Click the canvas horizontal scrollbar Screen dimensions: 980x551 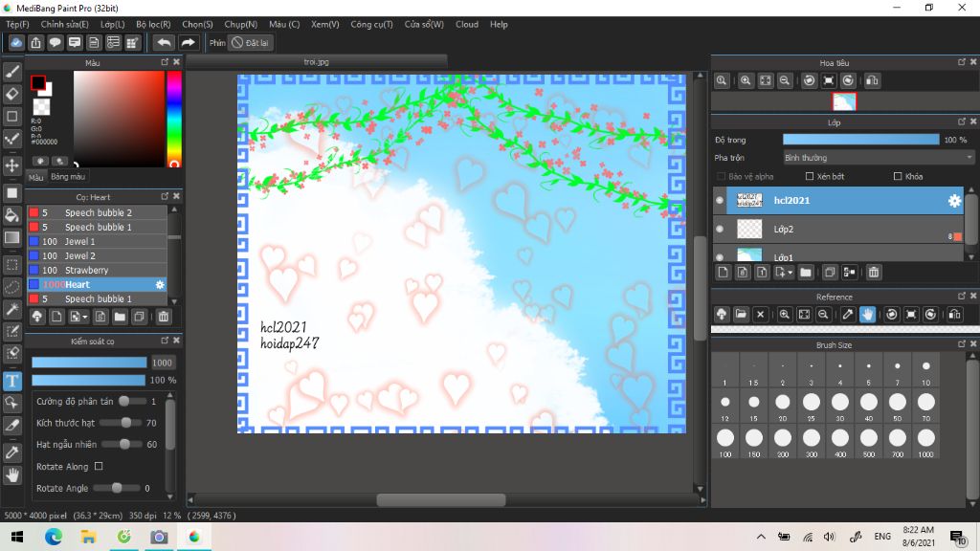(440, 499)
